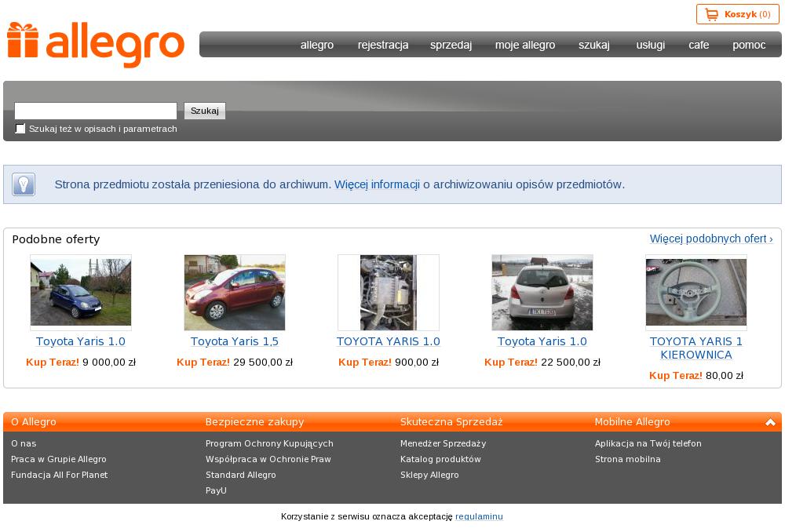Open the moje allegro menu item
Viewport: 785px width, 532px height.
coord(525,45)
